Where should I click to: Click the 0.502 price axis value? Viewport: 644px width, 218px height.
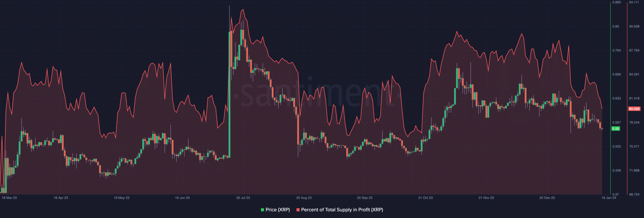(x=617, y=146)
